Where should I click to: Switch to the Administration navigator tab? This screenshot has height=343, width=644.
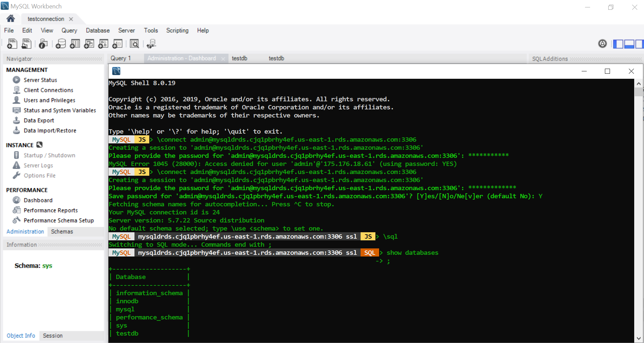[25, 232]
